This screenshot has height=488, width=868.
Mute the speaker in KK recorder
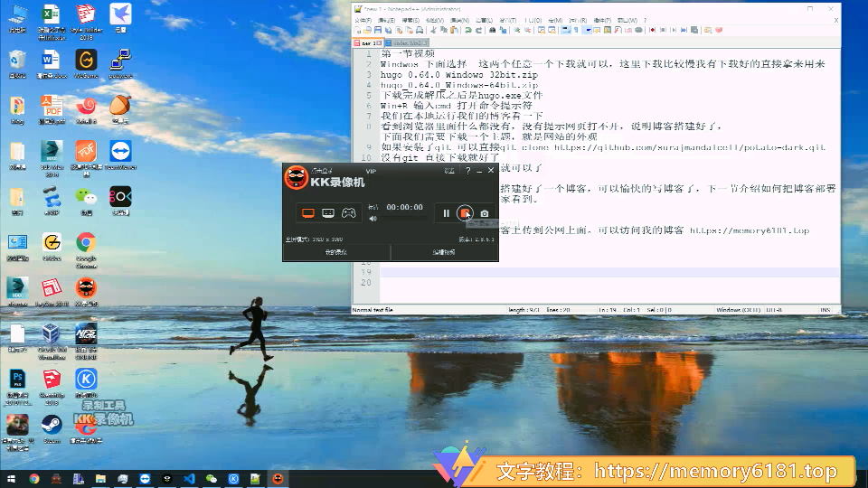(373, 219)
